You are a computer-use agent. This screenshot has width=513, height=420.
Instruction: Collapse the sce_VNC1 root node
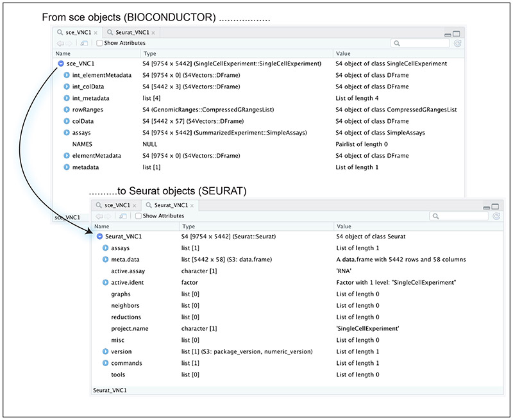[x=60, y=63]
